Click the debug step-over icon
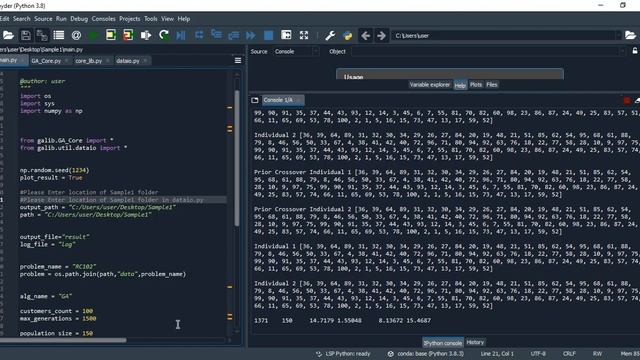Image resolution: width=640 pixels, height=360 pixels. point(199,35)
